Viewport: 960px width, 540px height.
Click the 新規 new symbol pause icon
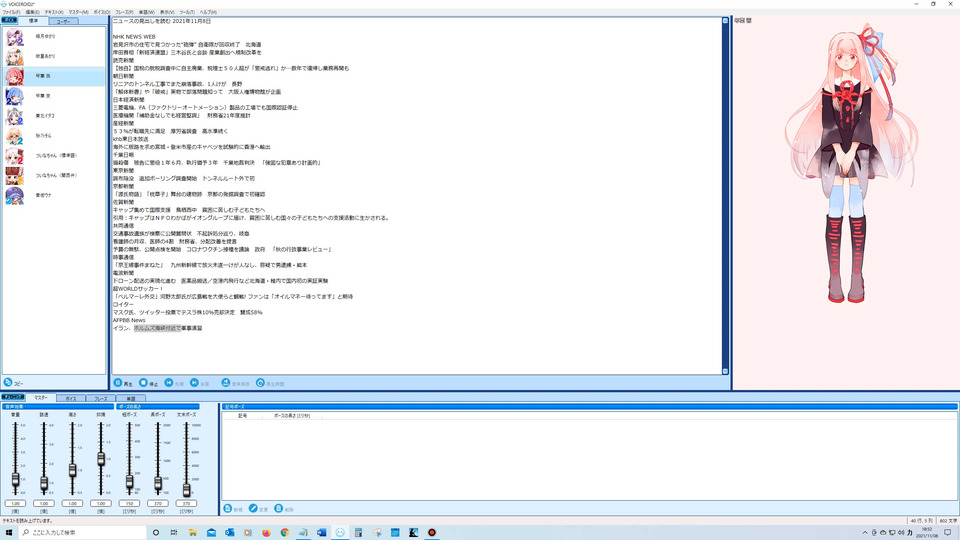228,509
